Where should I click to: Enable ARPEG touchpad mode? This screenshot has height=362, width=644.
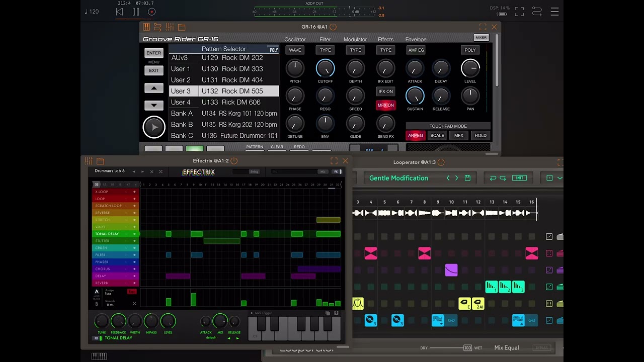pyautogui.click(x=416, y=135)
